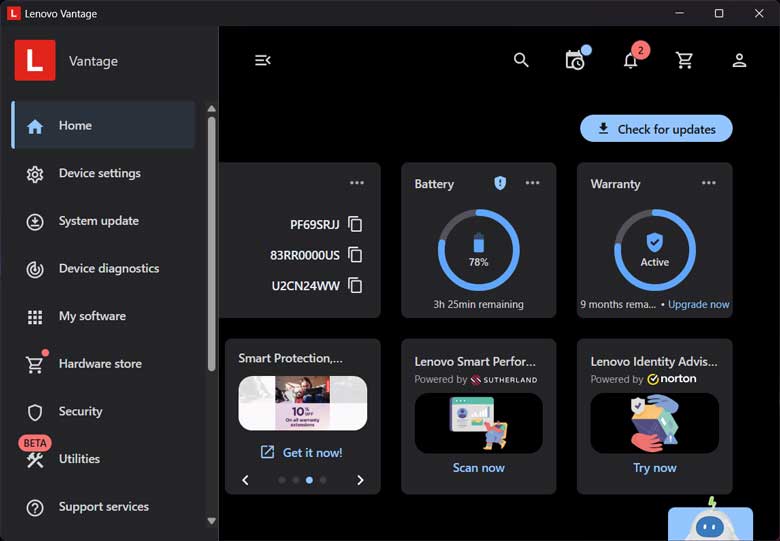Open Utilities (beta)
Viewport: 780px width, 541px height.
point(103,459)
